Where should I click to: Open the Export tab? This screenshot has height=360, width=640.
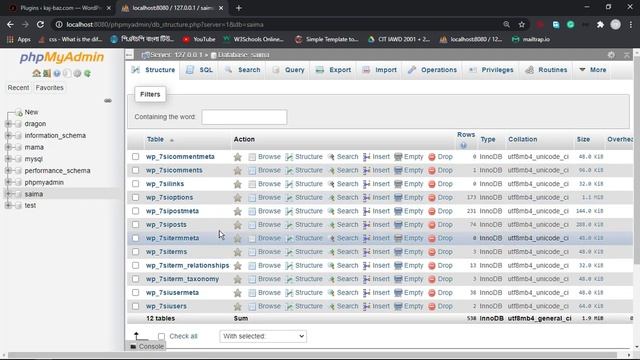pyautogui.click(x=333, y=70)
